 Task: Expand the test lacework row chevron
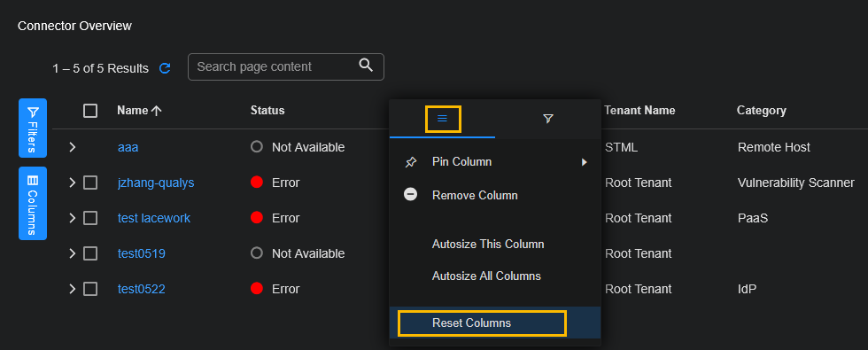click(72, 218)
